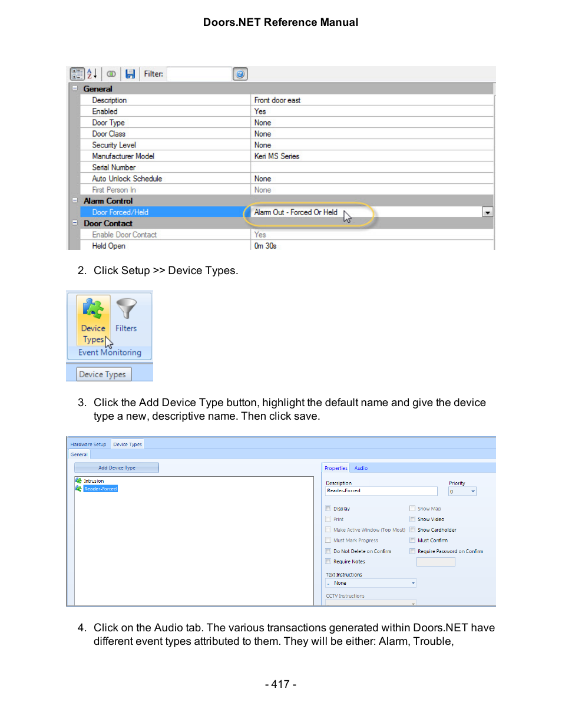Toggle the Print checkbox

[328, 519]
